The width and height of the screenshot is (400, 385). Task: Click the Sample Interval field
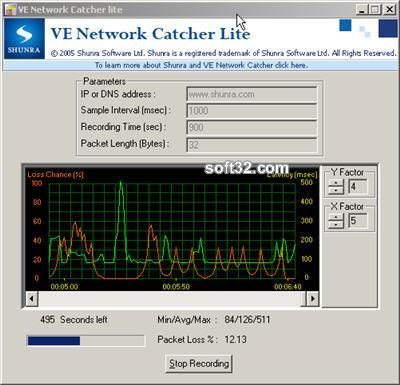(251, 111)
